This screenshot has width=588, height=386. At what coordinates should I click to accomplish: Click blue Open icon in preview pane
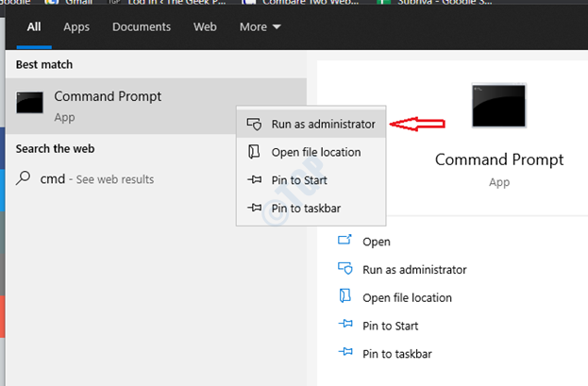344,240
